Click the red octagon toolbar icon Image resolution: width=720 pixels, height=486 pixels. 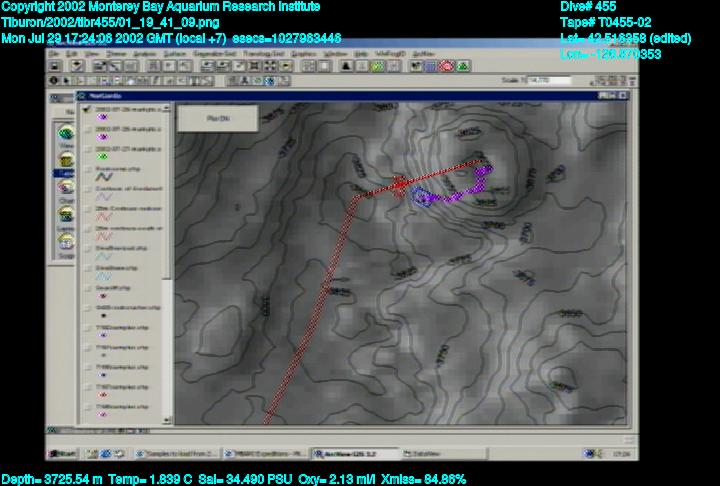tap(447, 66)
